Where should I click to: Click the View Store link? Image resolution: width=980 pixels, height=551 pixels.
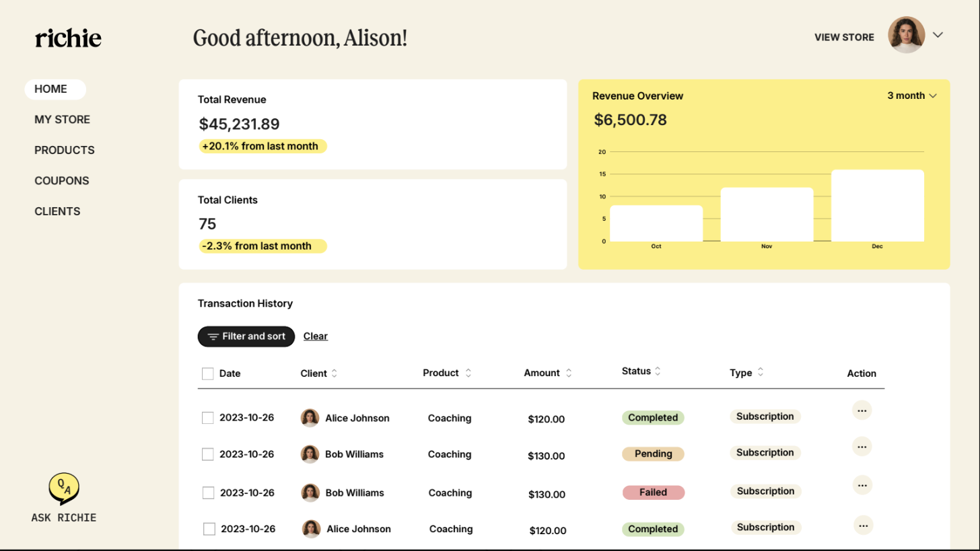844,38
